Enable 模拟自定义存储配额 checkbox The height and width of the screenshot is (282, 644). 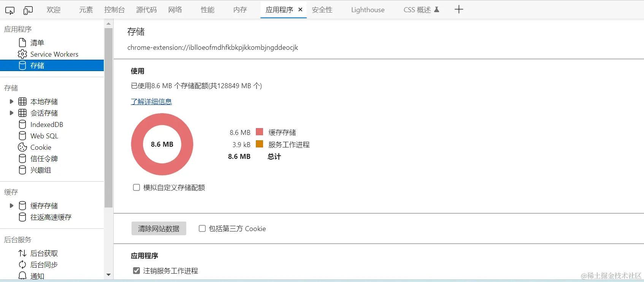click(x=136, y=187)
